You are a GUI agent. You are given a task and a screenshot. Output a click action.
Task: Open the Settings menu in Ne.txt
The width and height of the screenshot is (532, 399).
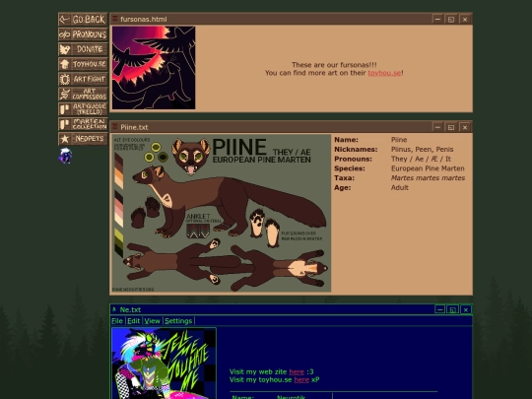tap(178, 321)
